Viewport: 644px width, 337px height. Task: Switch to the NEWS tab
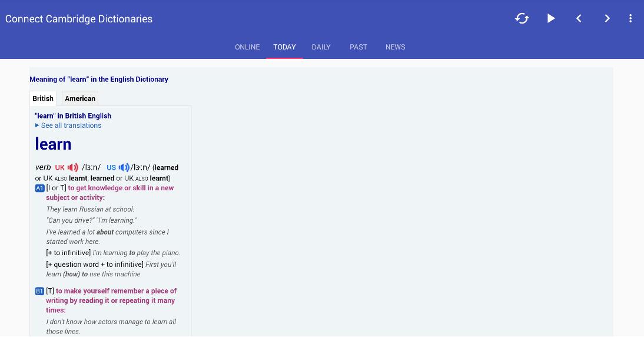[x=395, y=47]
